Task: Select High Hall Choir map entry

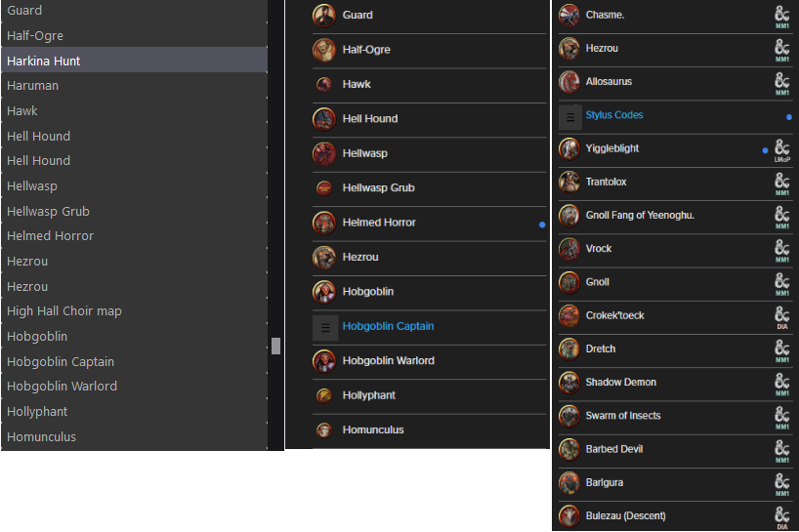Action: [x=135, y=310]
